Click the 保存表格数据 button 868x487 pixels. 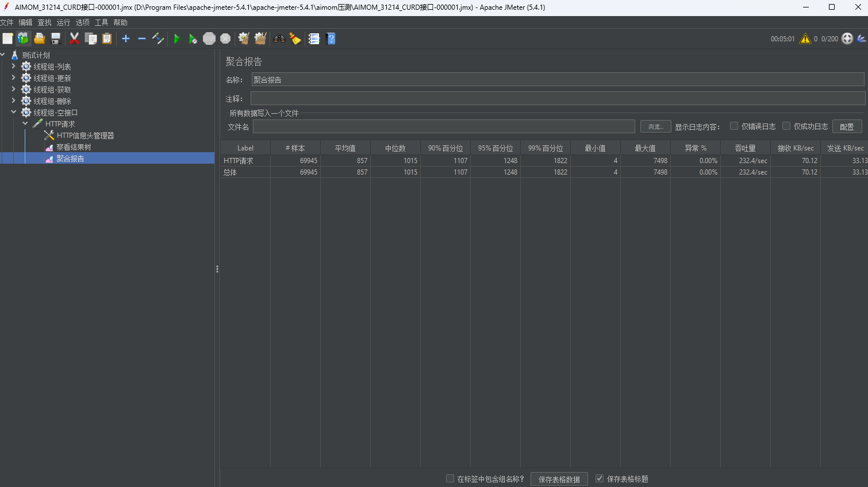tap(559, 479)
